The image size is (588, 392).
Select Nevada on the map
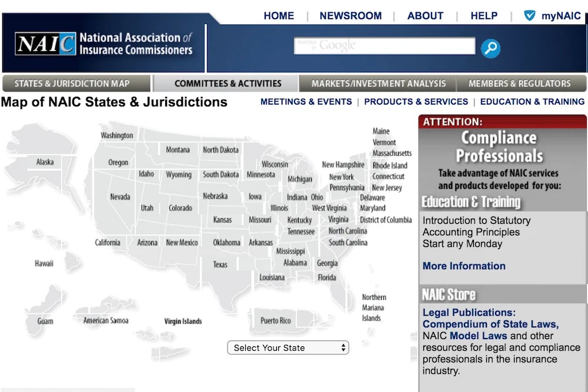(120, 196)
